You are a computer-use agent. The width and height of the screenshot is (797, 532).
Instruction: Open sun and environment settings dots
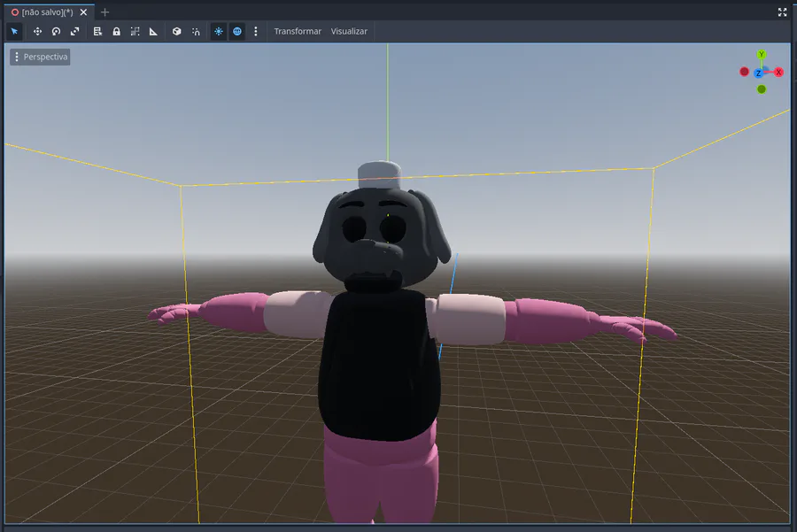click(256, 32)
